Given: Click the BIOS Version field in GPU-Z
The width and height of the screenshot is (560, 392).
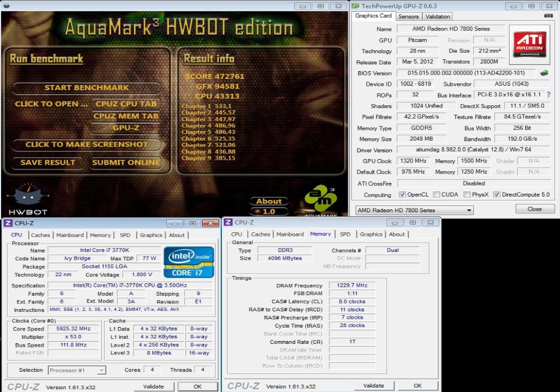Looking at the screenshot, I should [x=466, y=73].
